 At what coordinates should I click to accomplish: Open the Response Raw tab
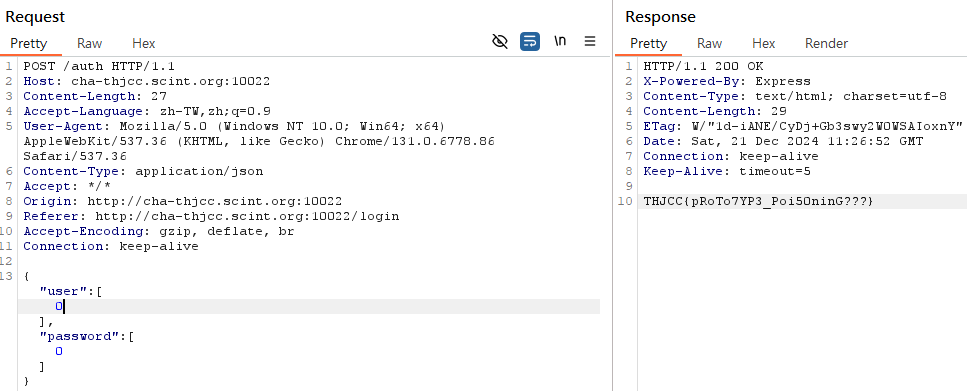tap(709, 44)
